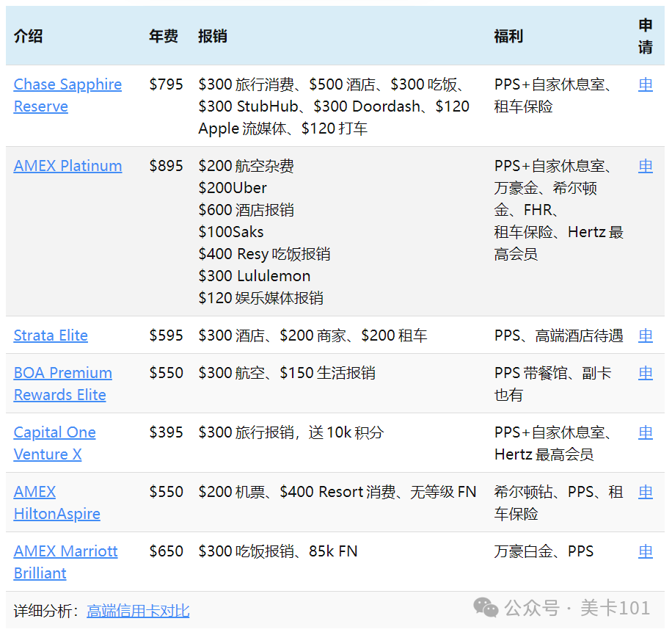The image size is (672, 635).
Task: Click 申 apply link for AMEX HiltonAspire
Action: point(645,491)
